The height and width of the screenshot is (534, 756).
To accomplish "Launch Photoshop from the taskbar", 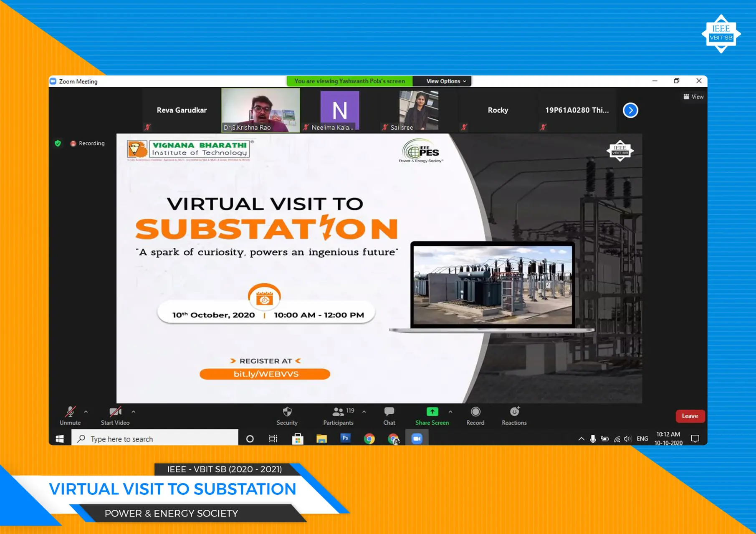I will click(x=345, y=438).
